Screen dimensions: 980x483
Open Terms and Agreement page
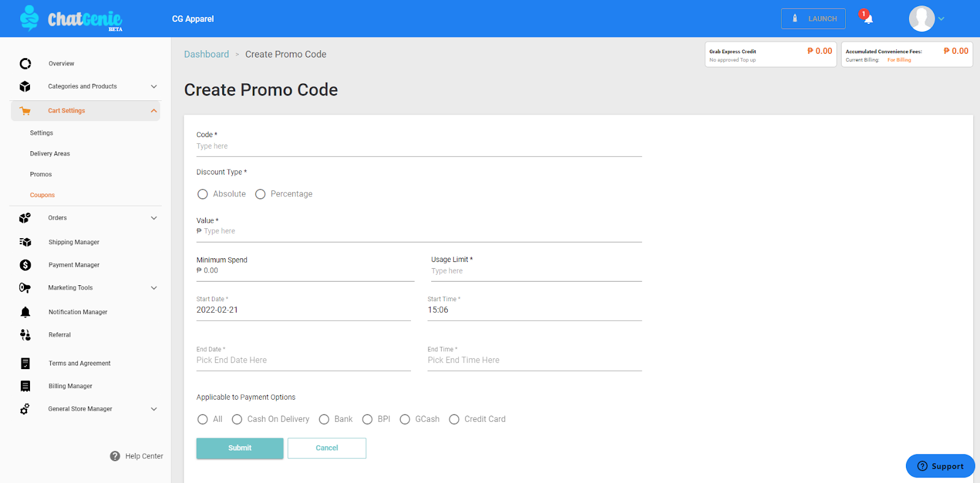80,364
